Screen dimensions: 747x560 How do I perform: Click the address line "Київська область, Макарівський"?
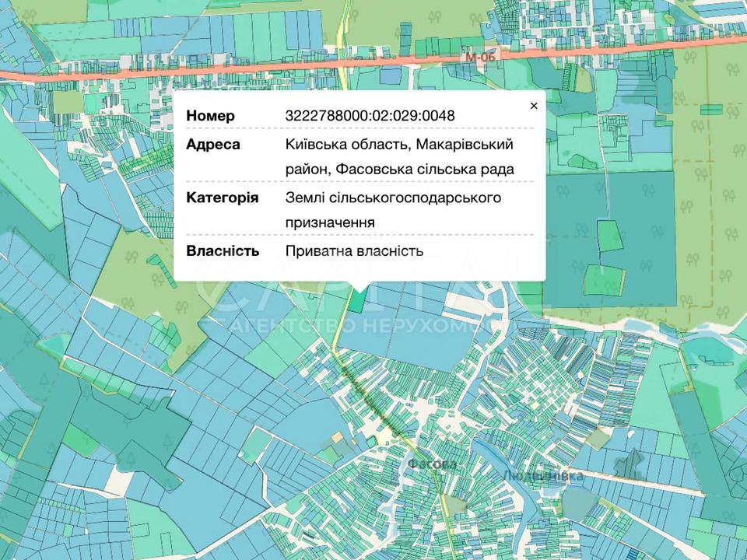399,145
